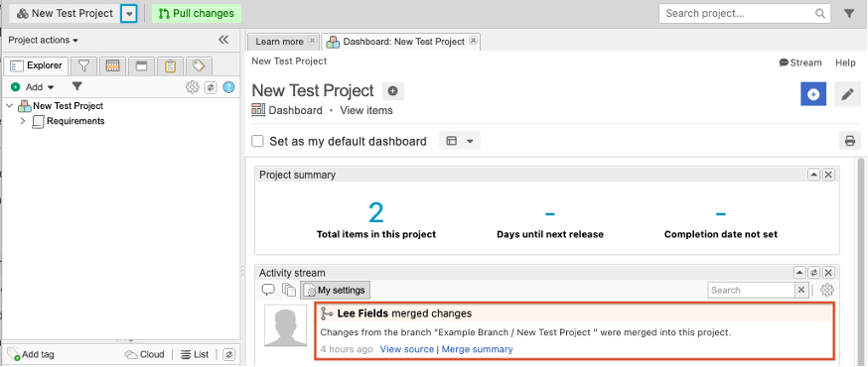
Task: Switch to the Tags tab
Action: [x=200, y=66]
